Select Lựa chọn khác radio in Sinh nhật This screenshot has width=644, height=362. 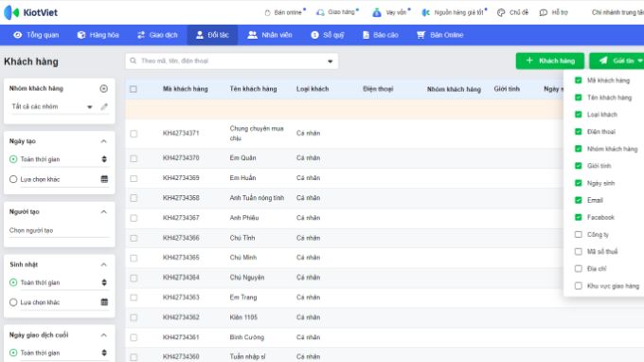tap(13, 302)
